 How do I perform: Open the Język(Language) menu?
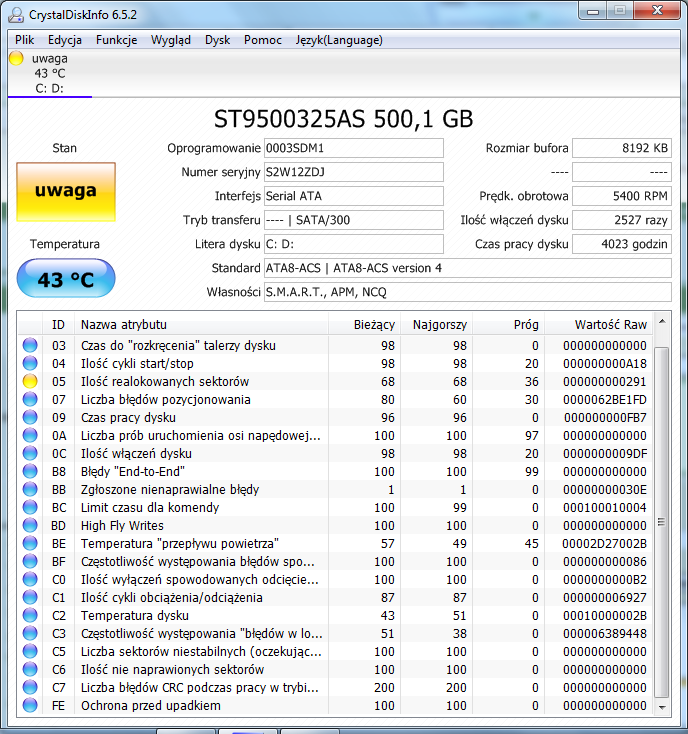pyautogui.click(x=339, y=40)
